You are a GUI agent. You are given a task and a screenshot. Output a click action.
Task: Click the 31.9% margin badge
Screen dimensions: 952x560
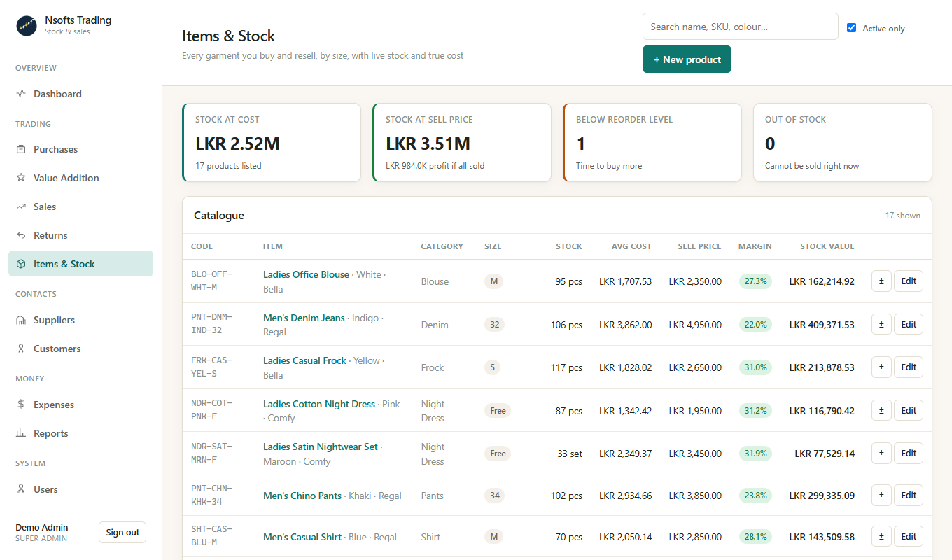(x=755, y=454)
